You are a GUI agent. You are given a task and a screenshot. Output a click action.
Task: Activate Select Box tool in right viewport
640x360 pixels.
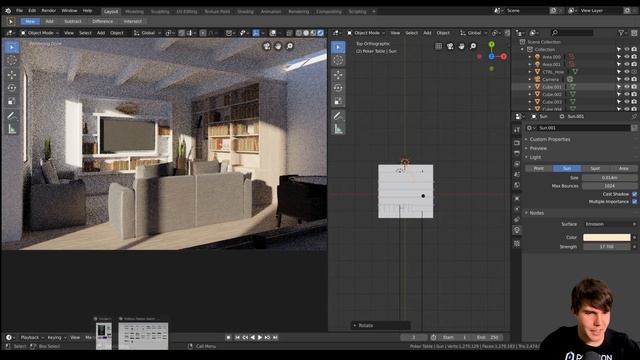click(x=338, y=47)
